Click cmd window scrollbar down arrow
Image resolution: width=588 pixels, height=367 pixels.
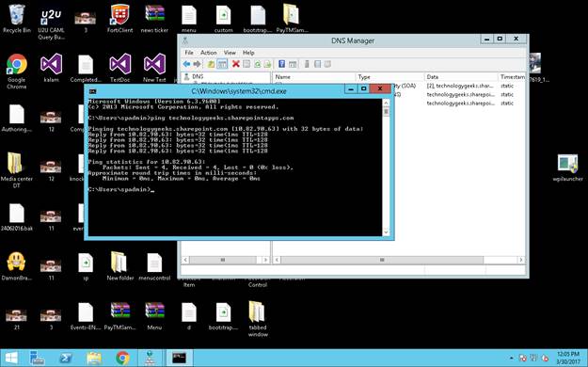(386, 232)
